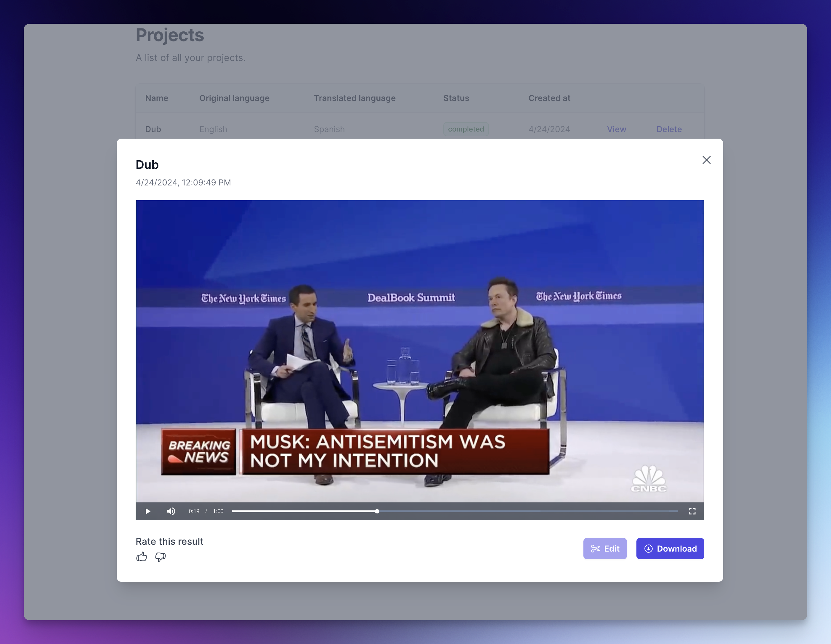This screenshot has width=831, height=644.
Task: Close the Dub dialog
Action: [x=706, y=160]
